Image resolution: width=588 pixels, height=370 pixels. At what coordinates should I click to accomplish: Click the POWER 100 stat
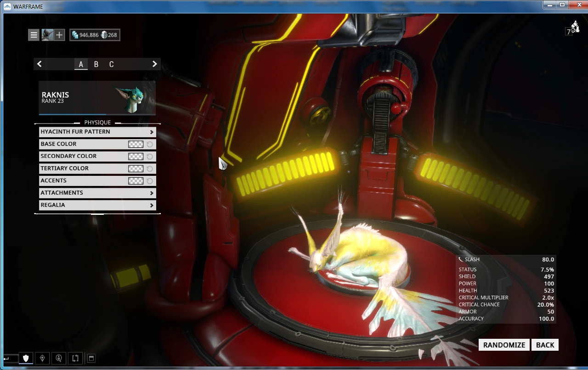[x=506, y=284]
